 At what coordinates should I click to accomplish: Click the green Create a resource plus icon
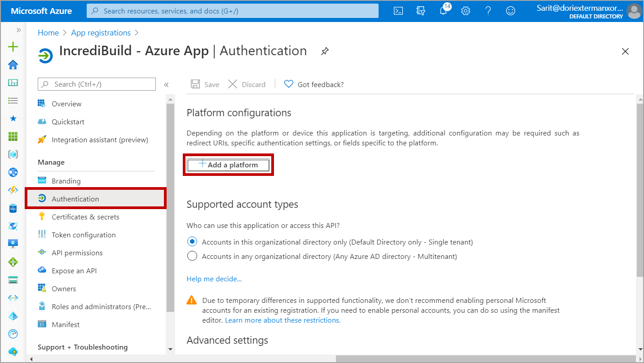pos(13,47)
